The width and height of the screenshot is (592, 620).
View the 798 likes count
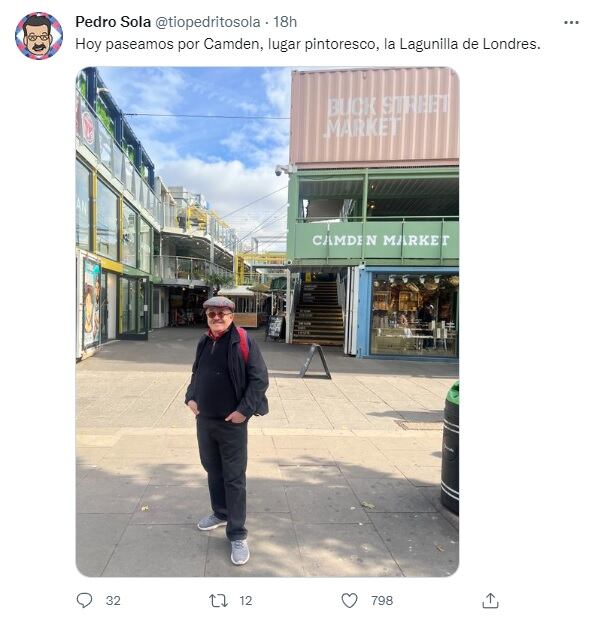[x=382, y=601]
